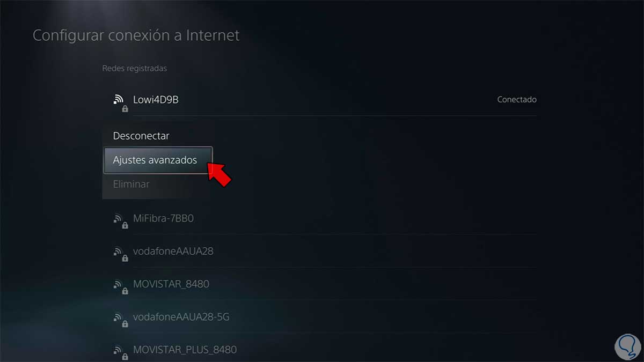This screenshot has height=362, width=644.
Task: Click the Wi-Fi signal icon for vodafoneAAUA28
Action: tap(118, 251)
